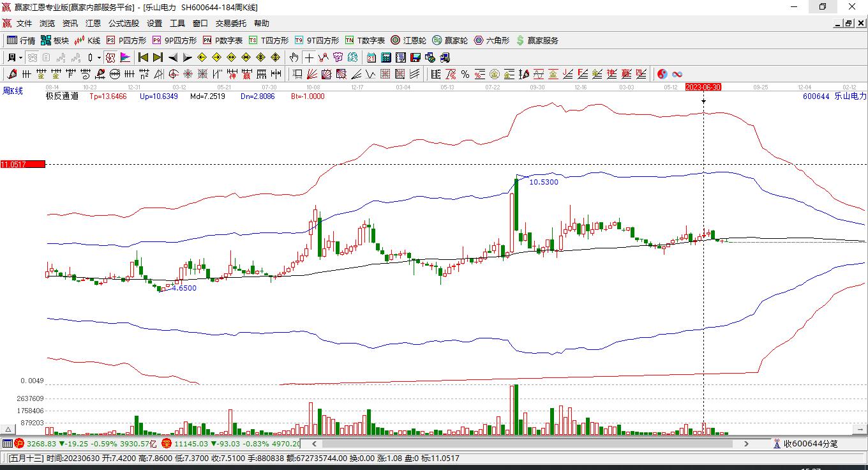Open the 窗口 menu
This screenshot has width=868, height=470.
click(200, 23)
